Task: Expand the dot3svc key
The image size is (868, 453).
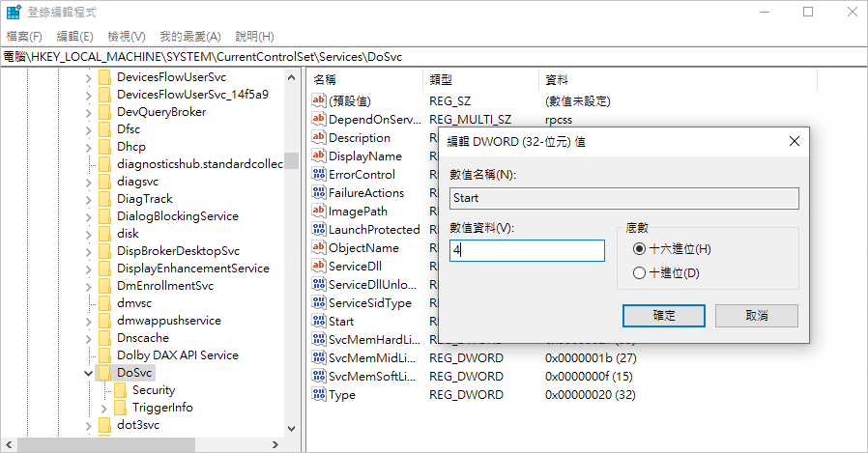Action: pos(89,425)
